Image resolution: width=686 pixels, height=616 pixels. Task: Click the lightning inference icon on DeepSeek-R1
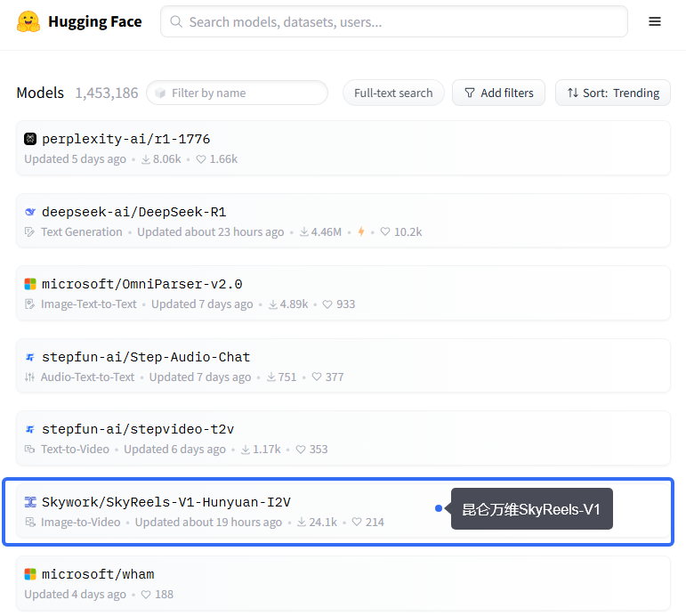click(361, 231)
